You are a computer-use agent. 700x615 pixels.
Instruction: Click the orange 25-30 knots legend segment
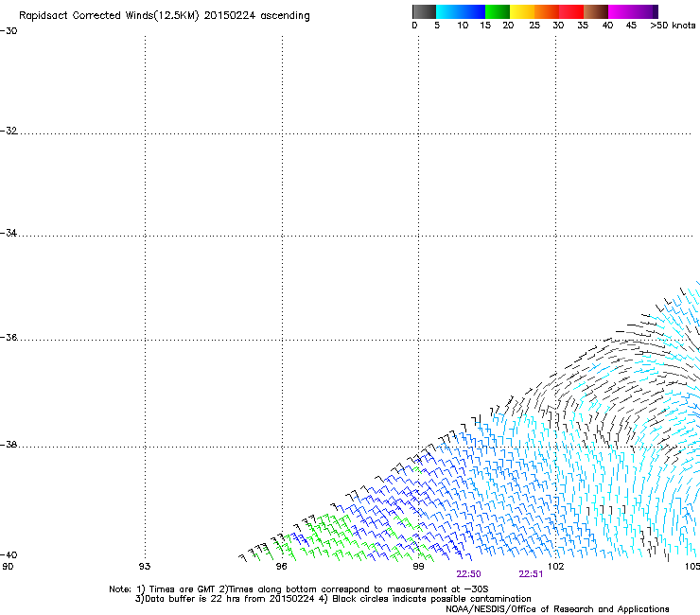[x=547, y=11]
